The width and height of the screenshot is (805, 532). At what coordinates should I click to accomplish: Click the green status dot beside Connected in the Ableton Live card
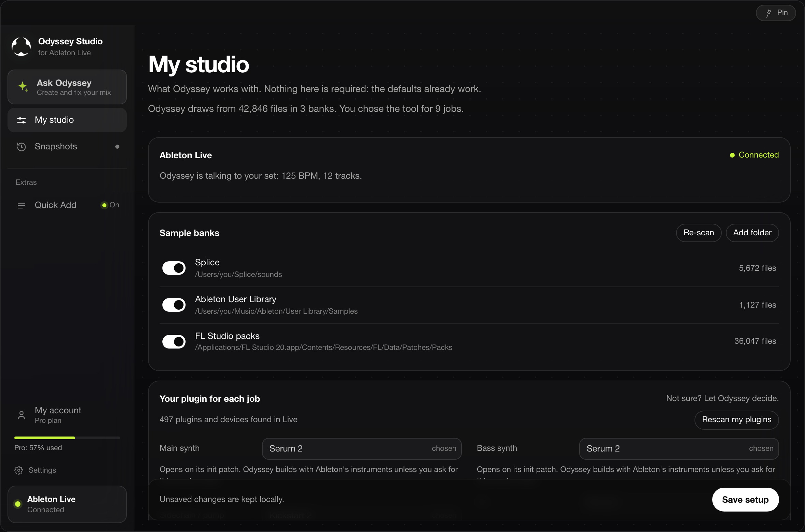click(x=732, y=155)
